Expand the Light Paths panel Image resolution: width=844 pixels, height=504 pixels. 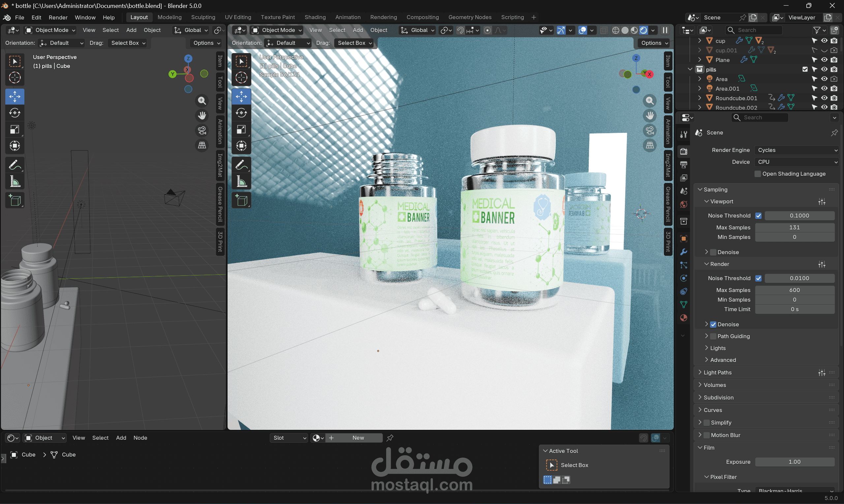tap(717, 372)
